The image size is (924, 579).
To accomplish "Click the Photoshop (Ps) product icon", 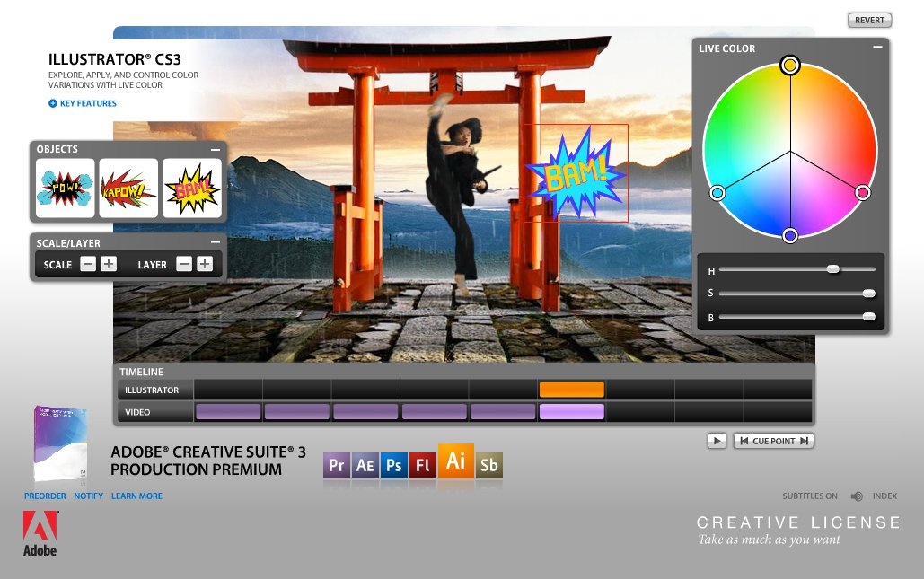I will tap(393, 465).
